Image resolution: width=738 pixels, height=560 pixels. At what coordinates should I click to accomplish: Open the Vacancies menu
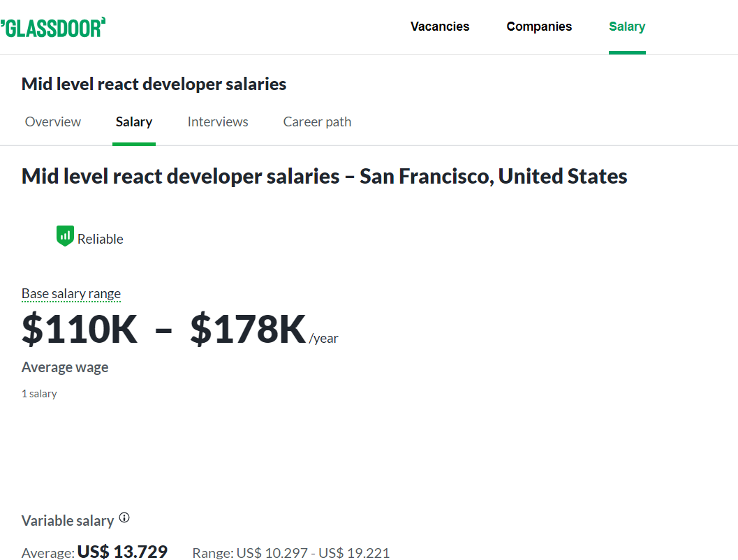pos(440,27)
